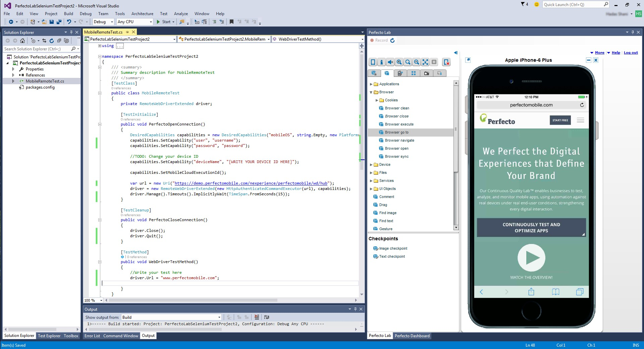Click the reset zoom magnifier icon
This screenshot has height=349, width=644.
coord(408,62)
